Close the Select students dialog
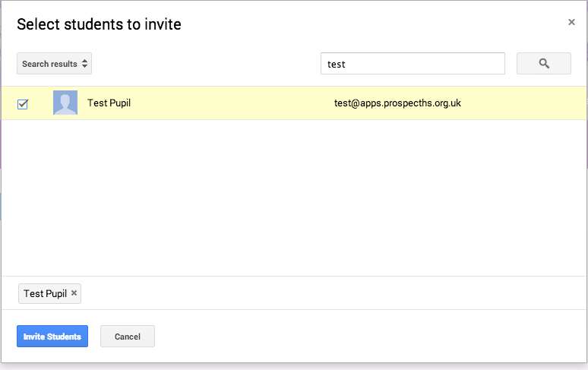This screenshot has height=370, width=588. pos(571,23)
